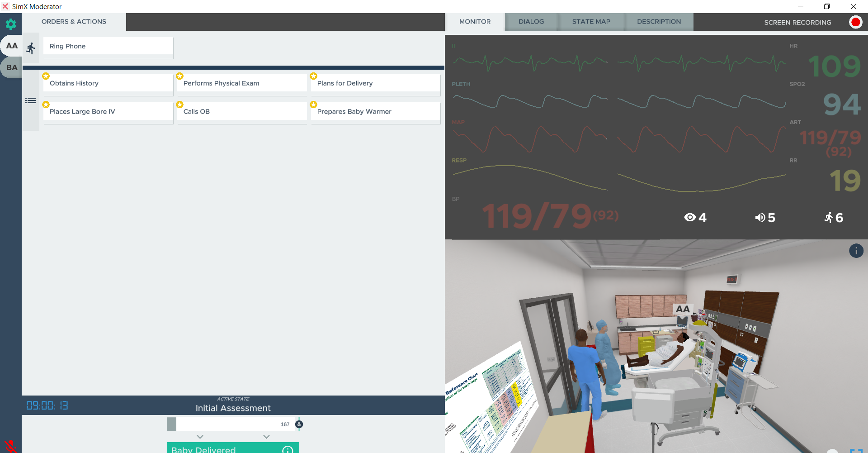Switch to the State Map tab
The width and height of the screenshot is (868, 453).
click(591, 22)
